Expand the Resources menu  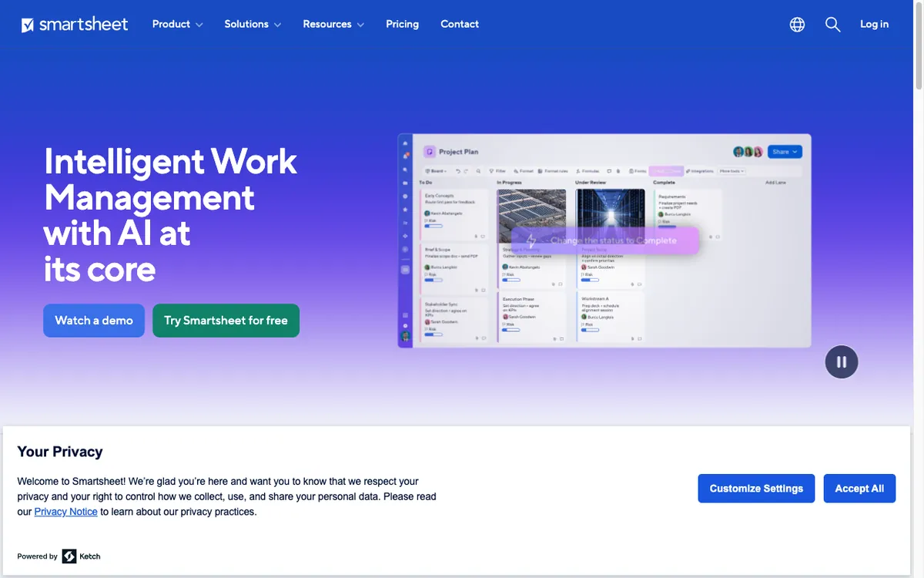click(333, 25)
